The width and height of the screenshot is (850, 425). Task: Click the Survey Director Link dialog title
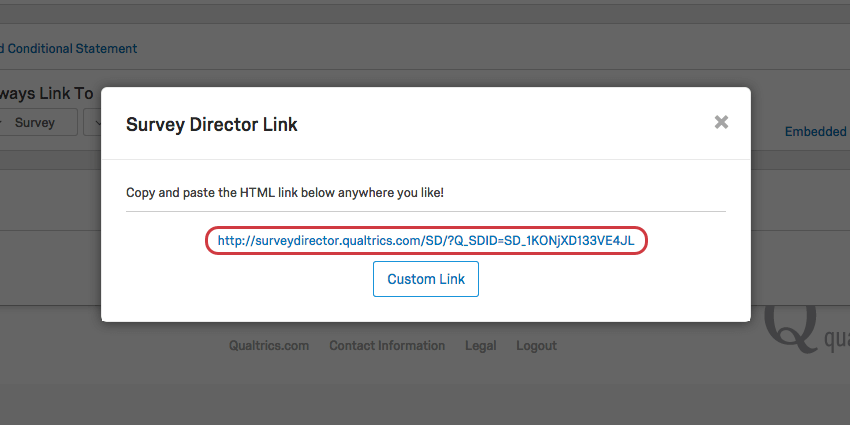(x=211, y=125)
